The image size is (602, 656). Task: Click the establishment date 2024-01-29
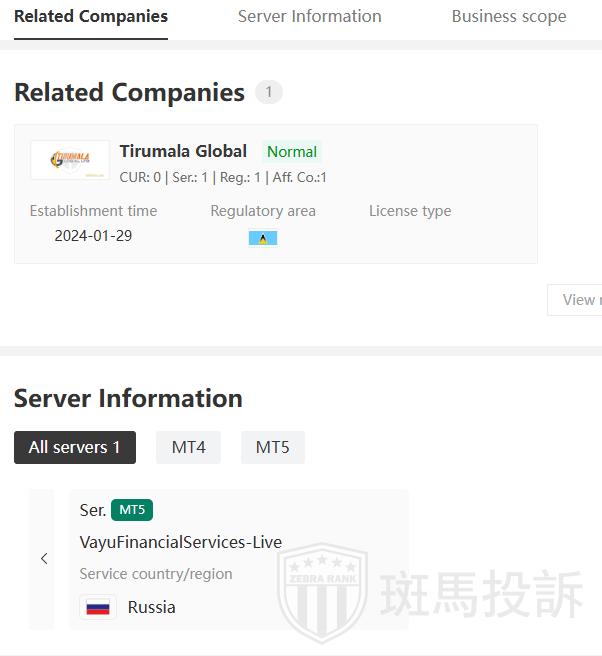pos(93,236)
